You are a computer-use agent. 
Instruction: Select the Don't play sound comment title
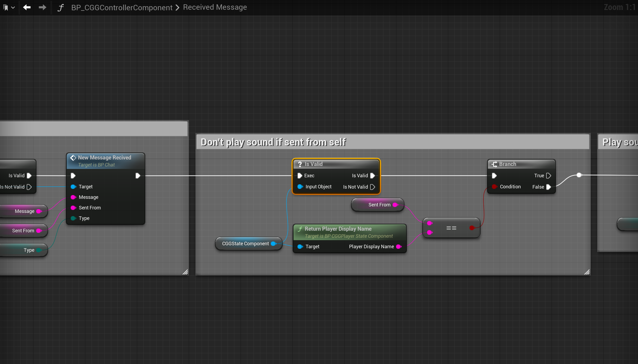click(273, 142)
